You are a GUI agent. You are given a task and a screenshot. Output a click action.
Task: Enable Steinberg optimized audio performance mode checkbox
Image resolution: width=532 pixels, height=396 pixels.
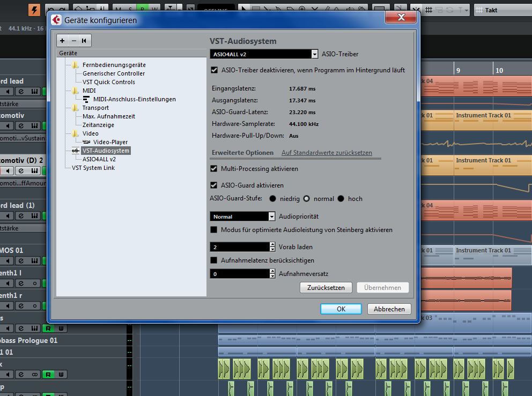point(214,230)
